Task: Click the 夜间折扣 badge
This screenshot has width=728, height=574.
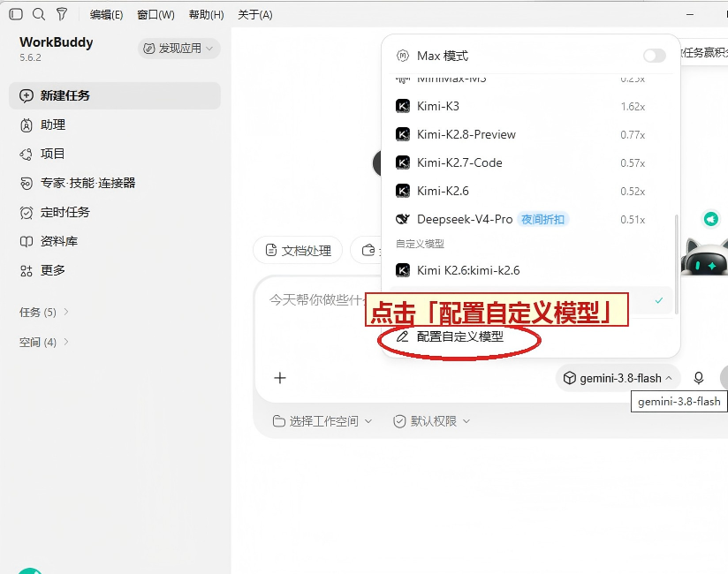Action: (542, 220)
